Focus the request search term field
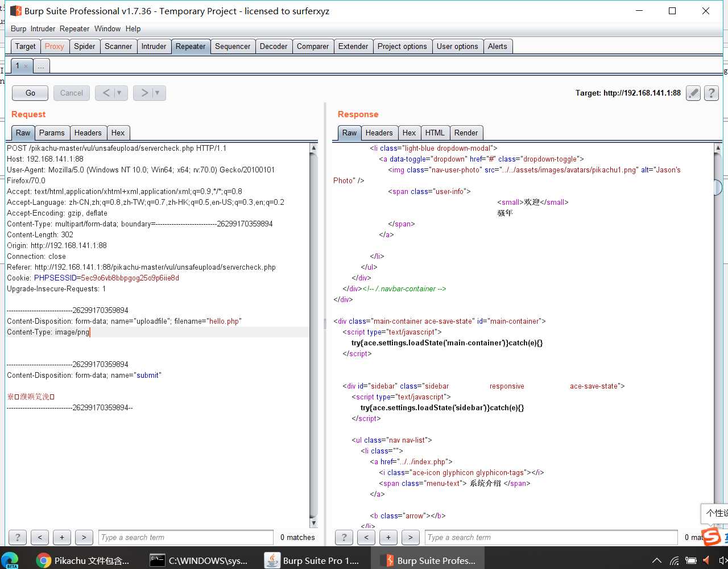Viewport: 728px width, 569px height. (186, 537)
